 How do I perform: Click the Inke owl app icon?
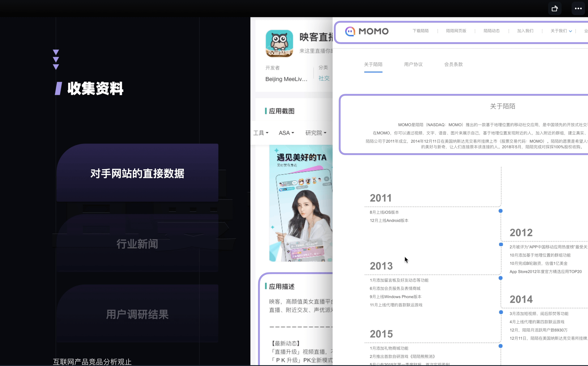(279, 43)
